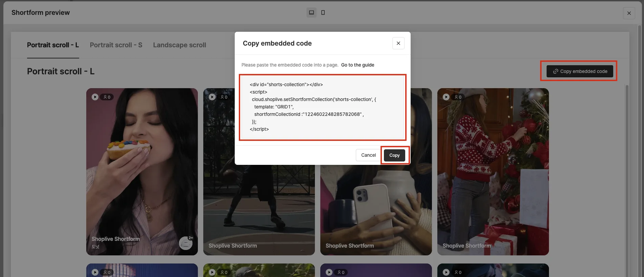Select the Portrait scroll - S tab
Screen dimensions: 644x277
point(116,45)
